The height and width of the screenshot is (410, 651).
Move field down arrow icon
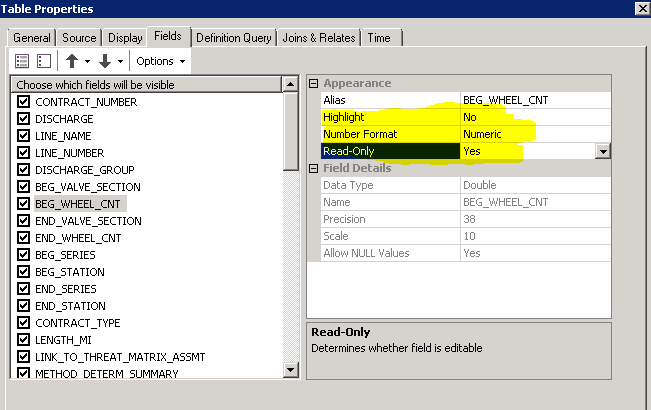(x=105, y=61)
